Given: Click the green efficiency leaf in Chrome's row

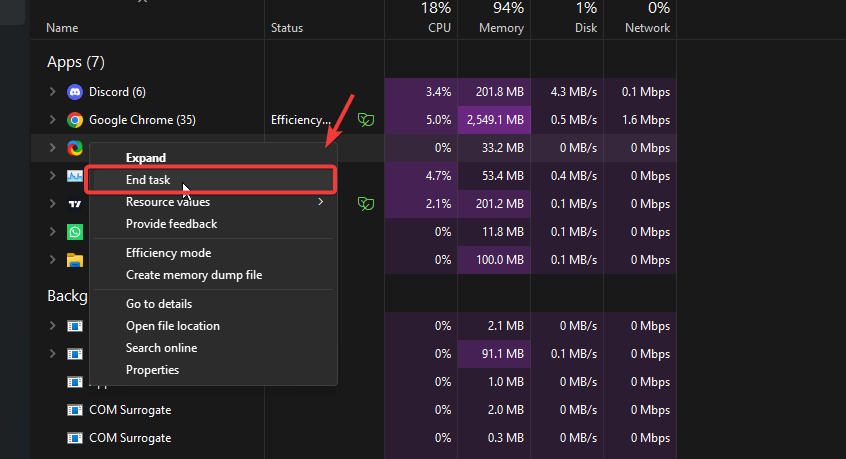Looking at the screenshot, I should [x=367, y=120].
